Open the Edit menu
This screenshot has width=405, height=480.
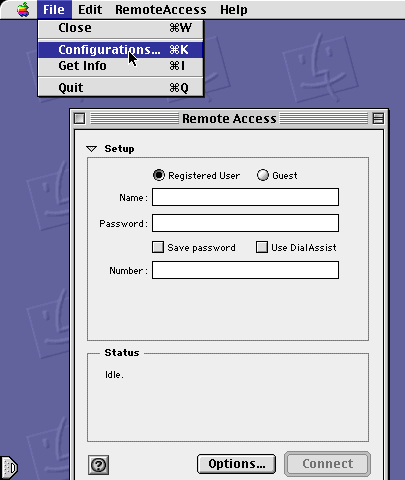[90, 10]
